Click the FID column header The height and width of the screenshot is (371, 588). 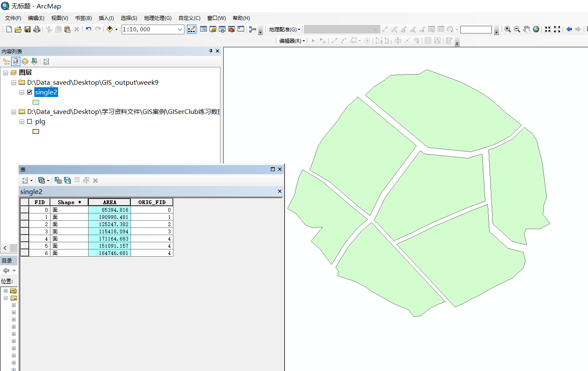(39, 202)
